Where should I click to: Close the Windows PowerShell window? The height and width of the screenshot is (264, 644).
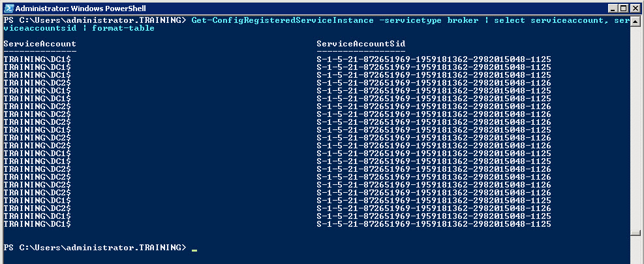tap(634, 7)
